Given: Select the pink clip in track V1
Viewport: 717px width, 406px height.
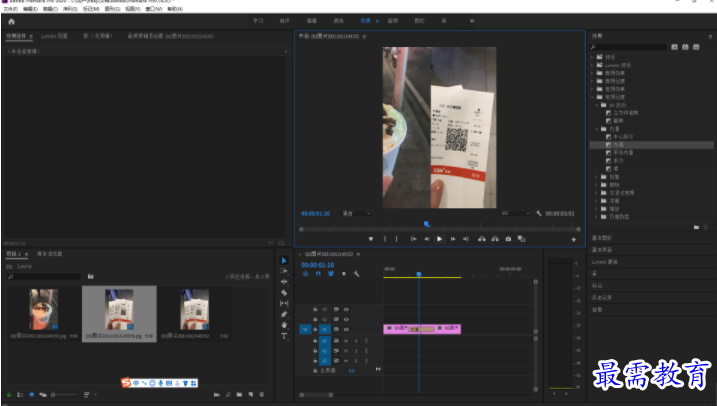Looking at the screenshot, I should tap(422, 329).
